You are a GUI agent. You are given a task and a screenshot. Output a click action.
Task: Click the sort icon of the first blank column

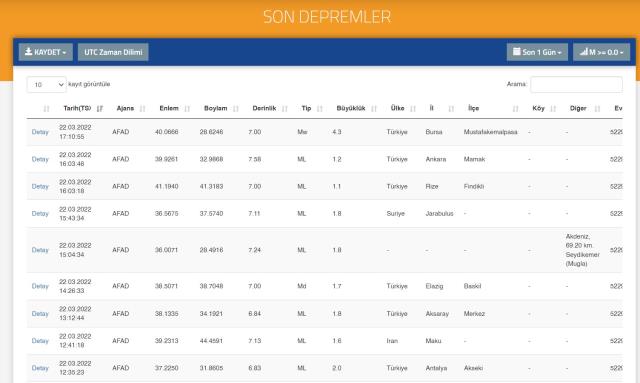46,109
